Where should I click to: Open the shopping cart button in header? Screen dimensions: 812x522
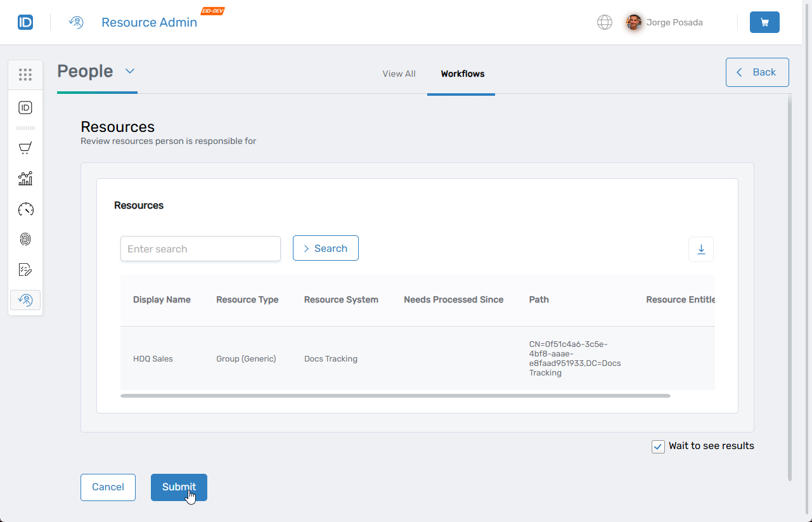pyautogui.click(x=764, y=22)
